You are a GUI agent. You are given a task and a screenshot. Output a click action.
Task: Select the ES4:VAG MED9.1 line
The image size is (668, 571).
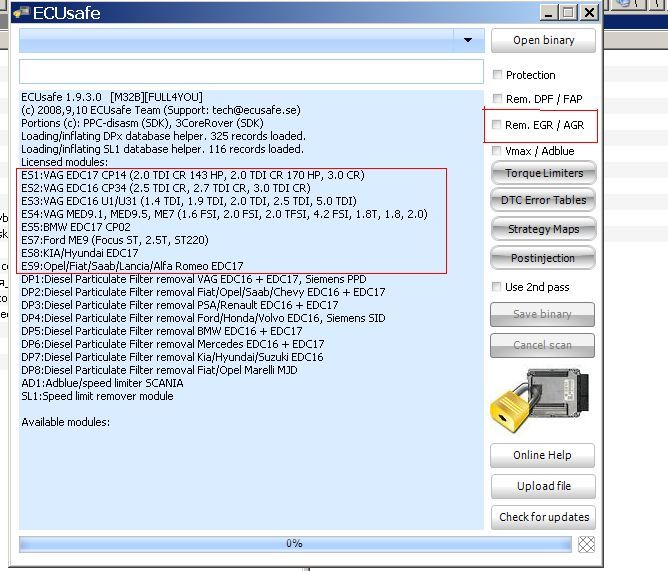tap(225, 214)
